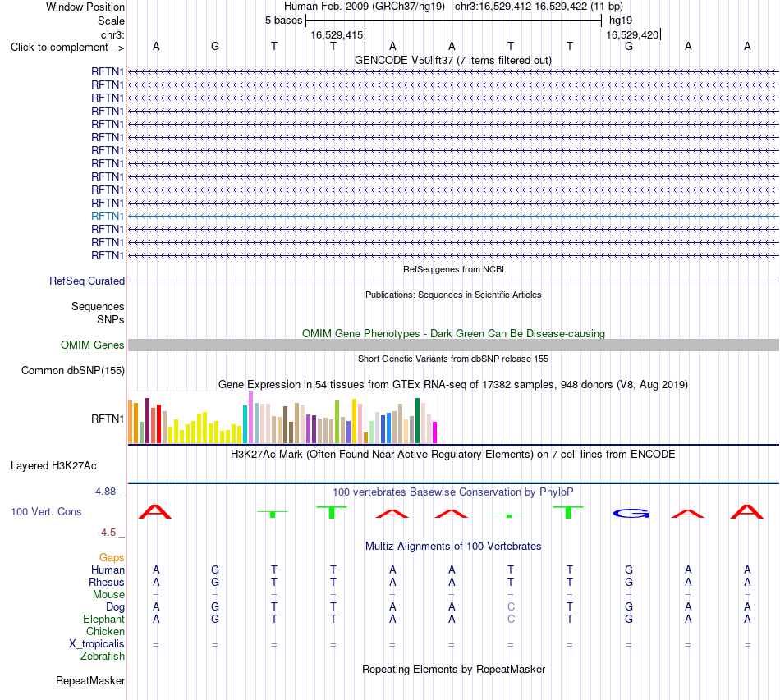Open the OMIM Gene Phenotypes track title
The height and width of the screenshot is (700, 780).
click(453, 334)
